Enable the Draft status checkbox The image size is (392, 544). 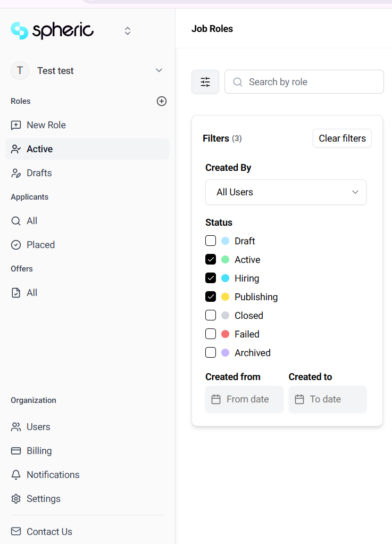point(211,241)
